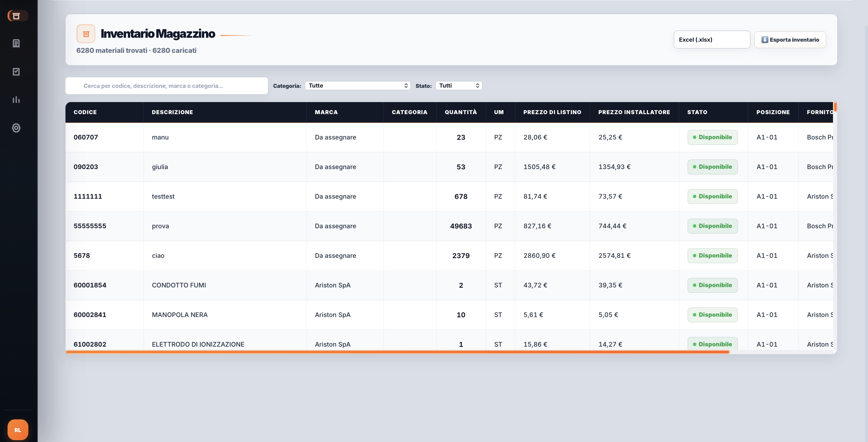Open the Categoria filter dropdown
Viewport: 868px width, 442px height.
coord(358,85)
